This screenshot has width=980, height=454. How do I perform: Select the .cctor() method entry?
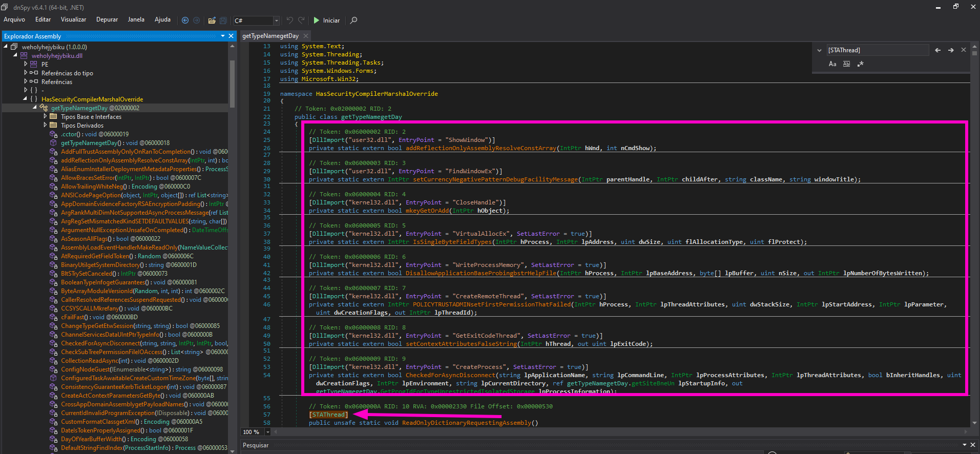pyautogui.click(x=95, y=134)
